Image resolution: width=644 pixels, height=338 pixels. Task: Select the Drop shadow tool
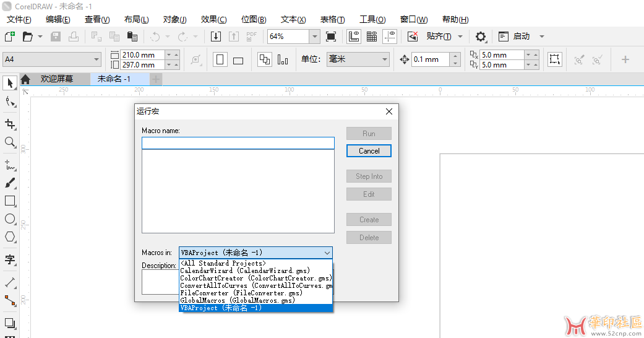(10, 323)
